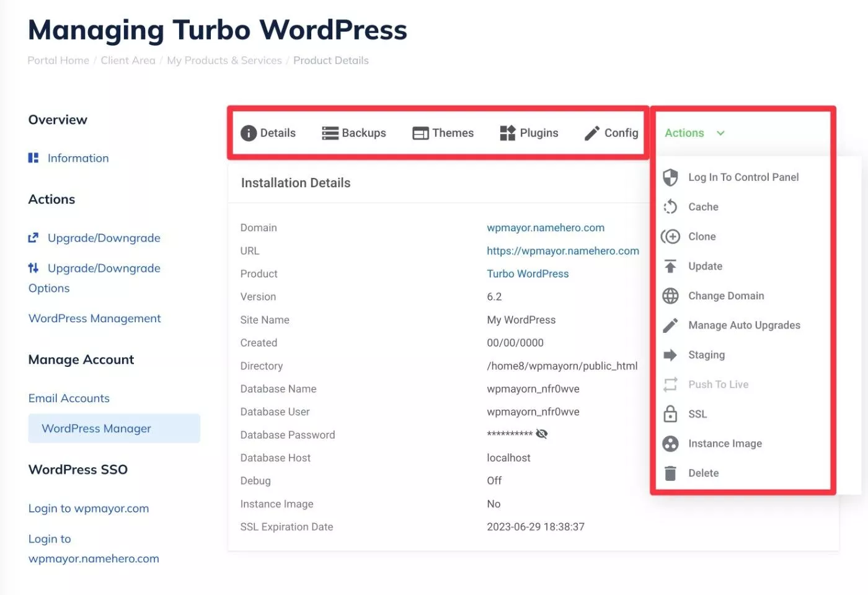This screenshot has width=868, height=595.
Task: Click the SSL padlock icon
Action: (670, 414)
